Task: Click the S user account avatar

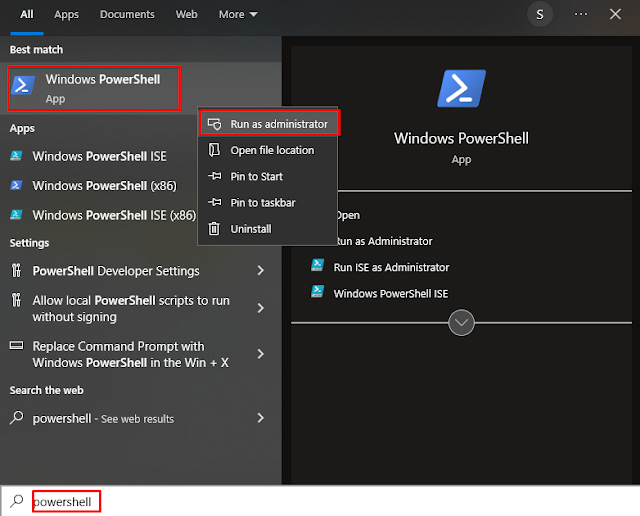Action: point(540,15)
